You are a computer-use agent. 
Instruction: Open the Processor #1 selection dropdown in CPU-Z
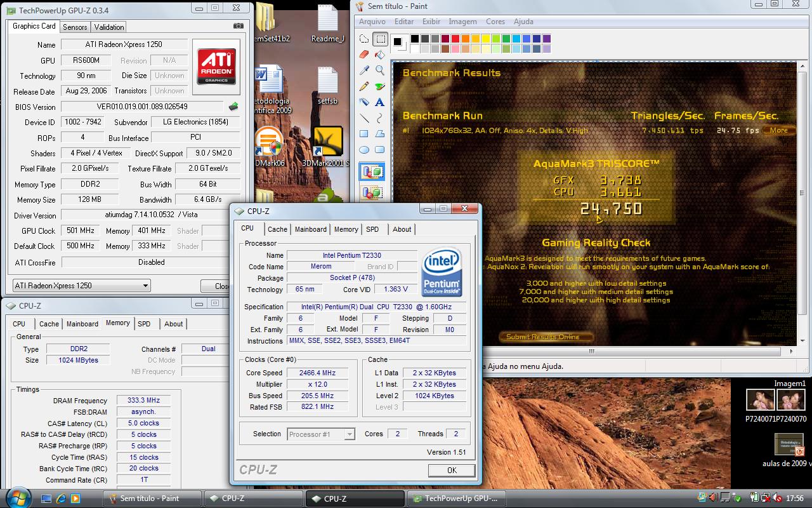[320, 434]
